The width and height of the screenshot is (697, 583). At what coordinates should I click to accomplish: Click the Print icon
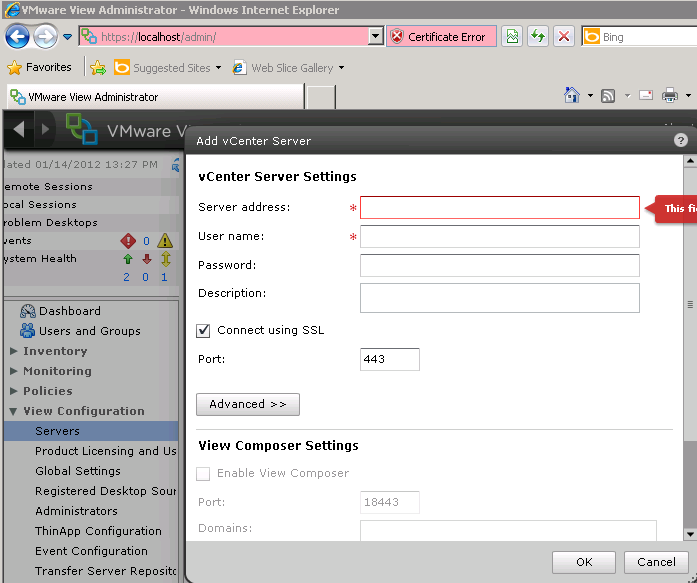(x=670, y=95)
